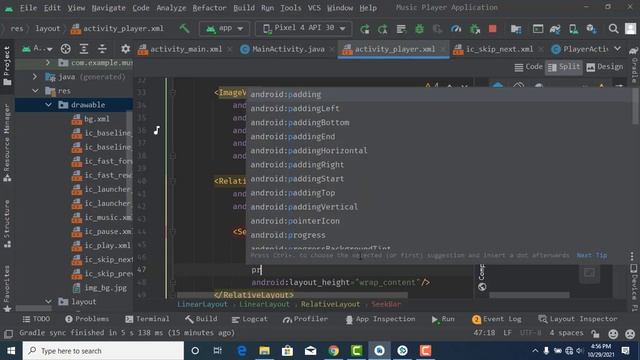The width and height of the screenshot is (640, 360).
Task: Click the happy face feedback icon
Action: [613, 333]
